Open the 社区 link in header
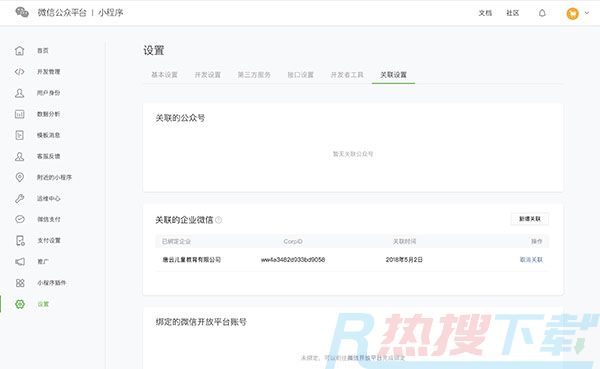Viewport: 600px width, 369px height. click(513, 13)
